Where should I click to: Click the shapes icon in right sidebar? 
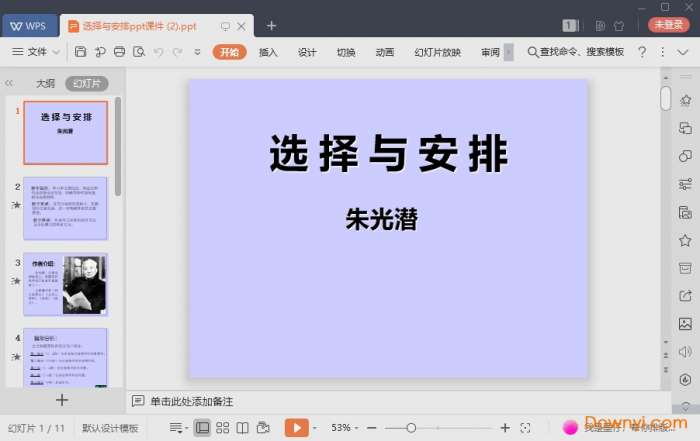pos(685,156)
